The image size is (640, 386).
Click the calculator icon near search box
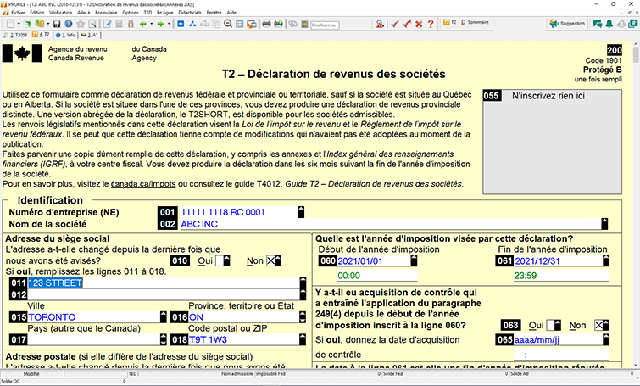pos(304,24)
